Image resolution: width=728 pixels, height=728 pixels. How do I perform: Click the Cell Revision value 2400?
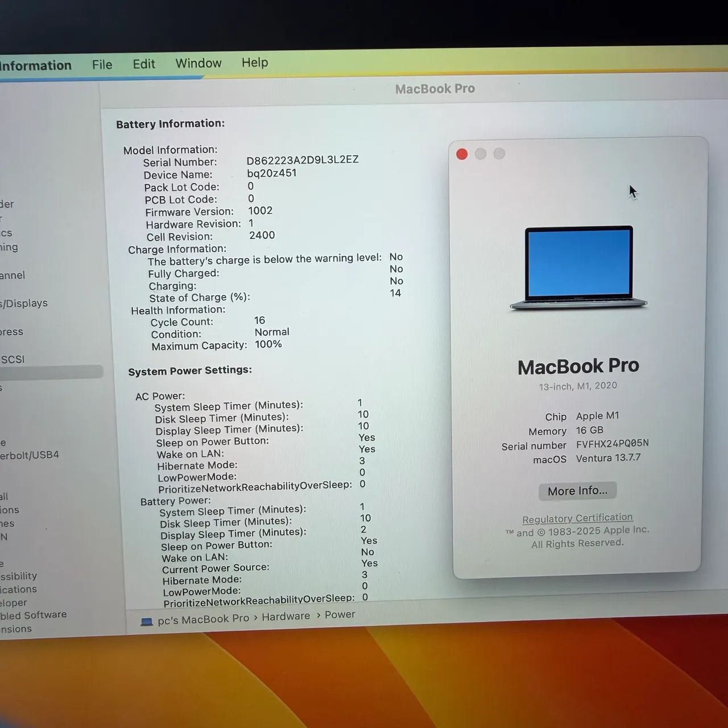pos(262,235)
